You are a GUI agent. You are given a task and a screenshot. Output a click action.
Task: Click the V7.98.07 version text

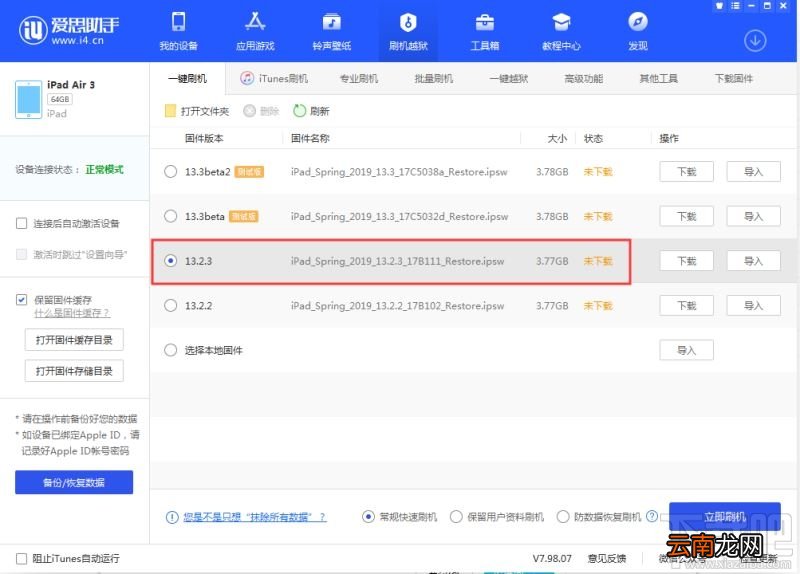click(552, 559)
